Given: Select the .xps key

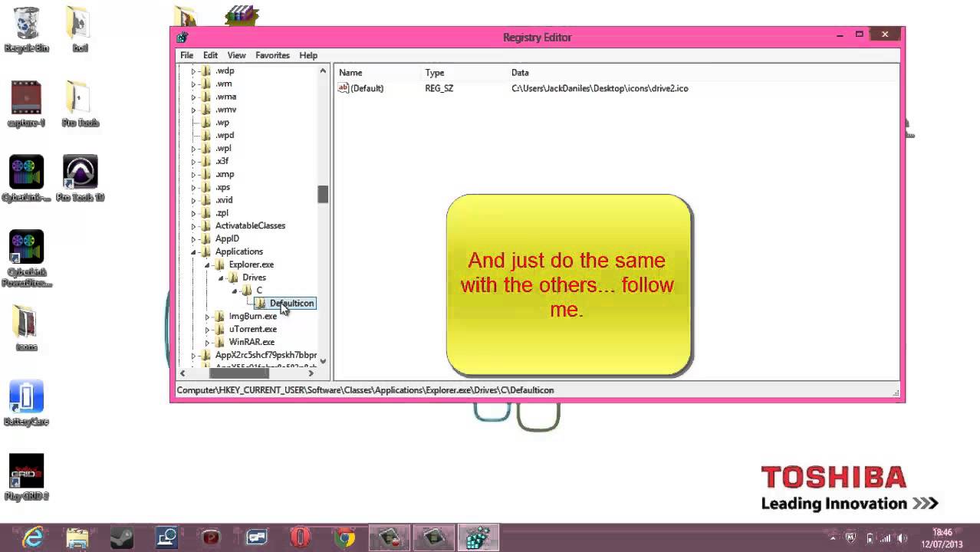Looking at the screenshot, I should pyautogui.click(x=222, y=187).
